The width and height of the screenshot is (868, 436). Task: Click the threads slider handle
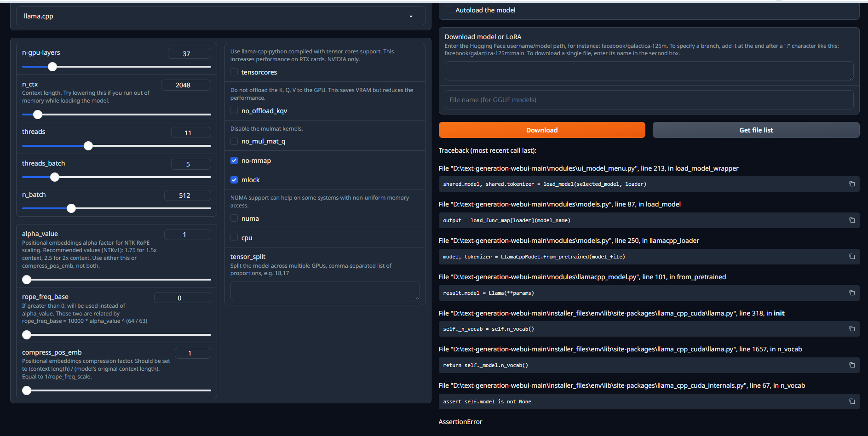point(88,146)
